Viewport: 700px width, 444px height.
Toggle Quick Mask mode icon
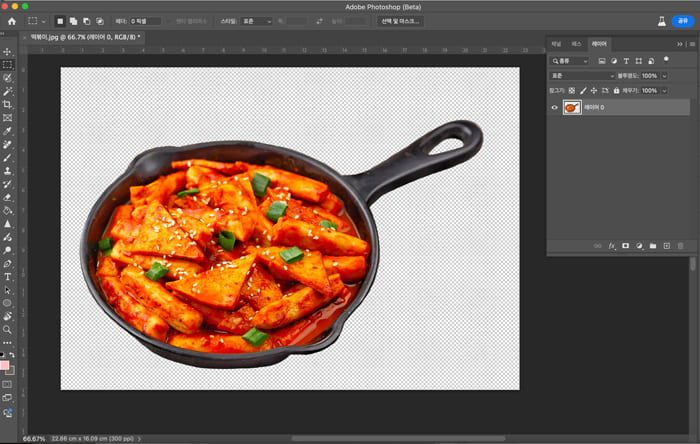[7, 384]
